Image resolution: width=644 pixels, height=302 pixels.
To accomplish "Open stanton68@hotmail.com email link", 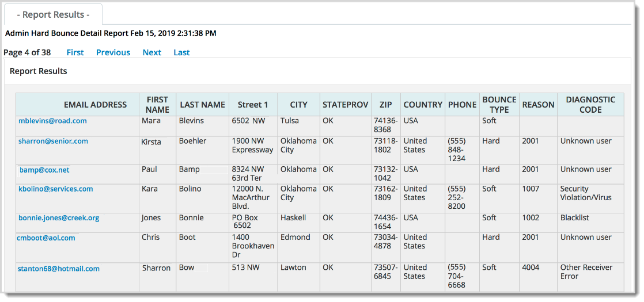I will (x=59, y=269).
